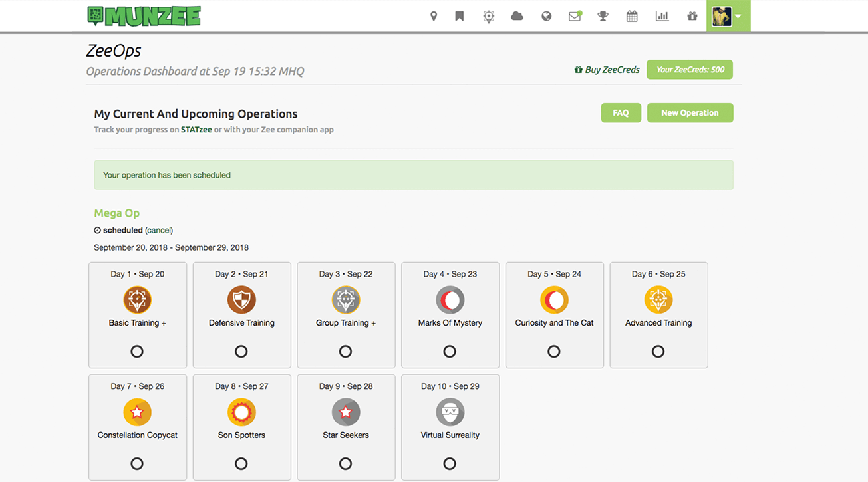This screenshot has width=868, height=482.
Task: Open the Buy ZeeCreds link
Action: point(607,70)
